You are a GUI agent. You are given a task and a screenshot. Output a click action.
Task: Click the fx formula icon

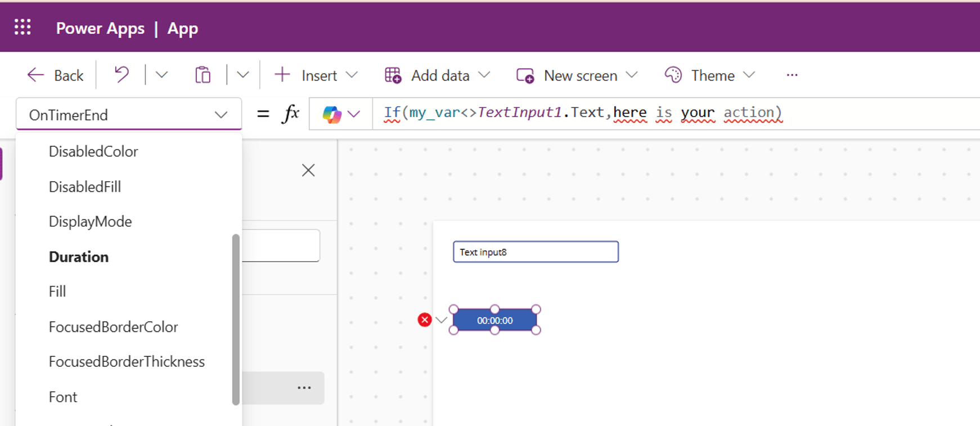pos(290,114)
